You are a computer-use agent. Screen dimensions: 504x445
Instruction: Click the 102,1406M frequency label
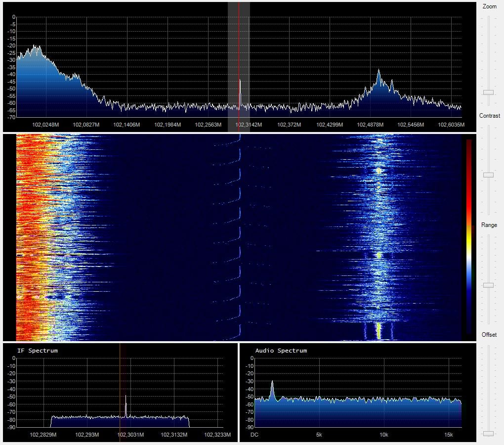click(126, 125)
